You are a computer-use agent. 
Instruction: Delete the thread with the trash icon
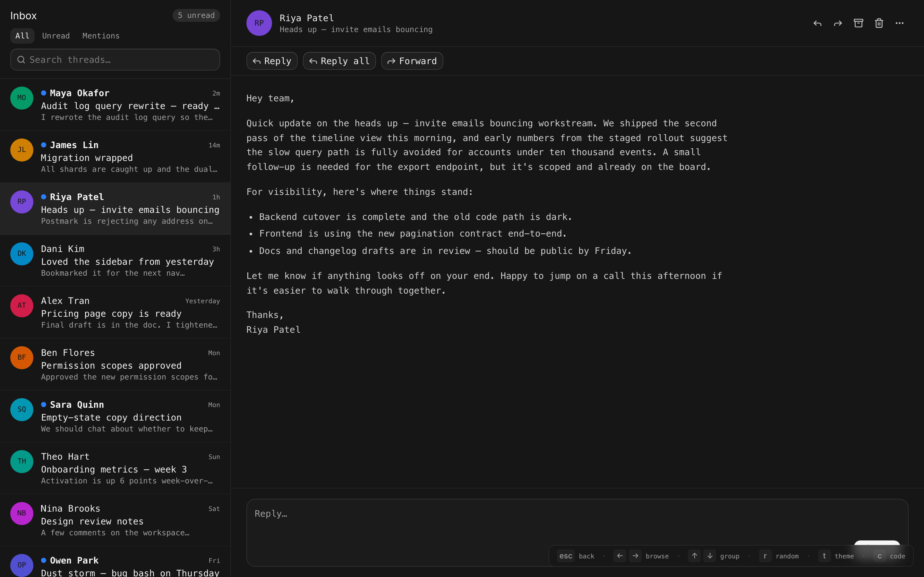(x=879, y=23)
